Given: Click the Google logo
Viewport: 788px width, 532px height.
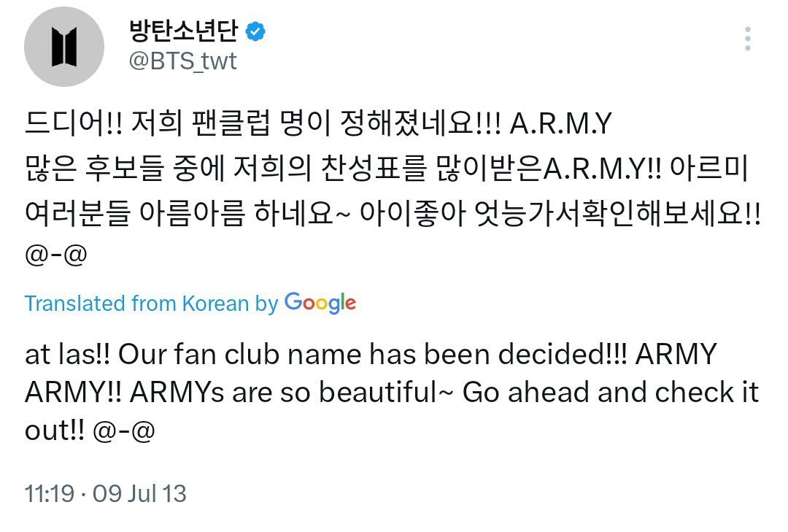Looking at the screenshot, I should [x=320, y=303].
